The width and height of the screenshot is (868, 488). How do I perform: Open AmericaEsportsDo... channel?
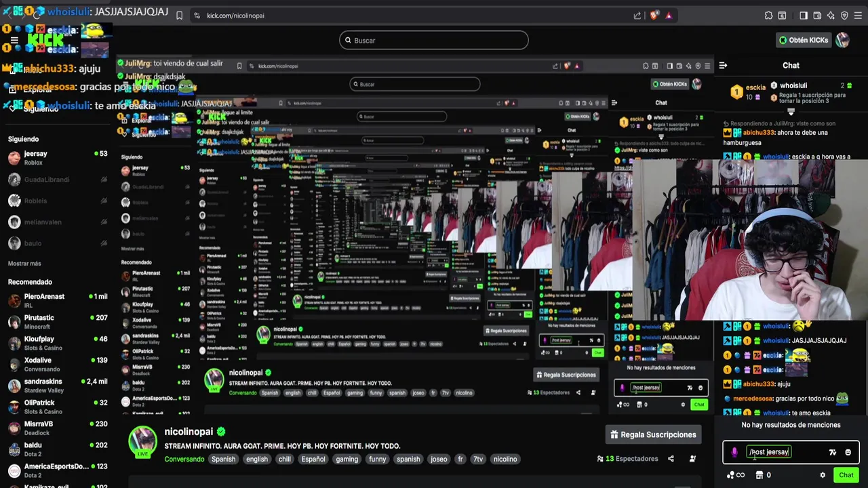coord(58,470)
